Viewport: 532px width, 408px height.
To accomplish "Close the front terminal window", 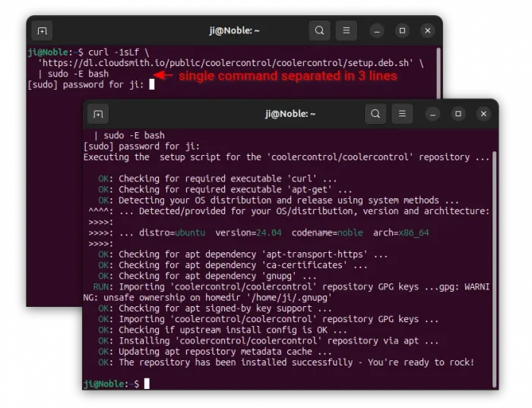I will (483, 114).
